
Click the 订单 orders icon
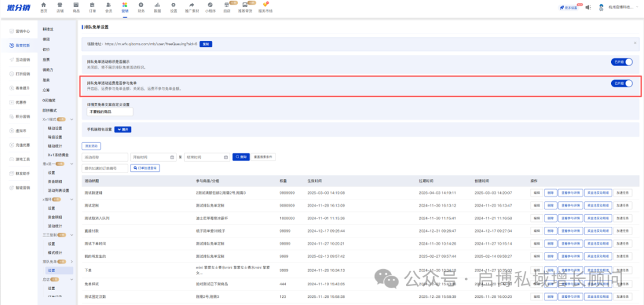click(92, 5)
